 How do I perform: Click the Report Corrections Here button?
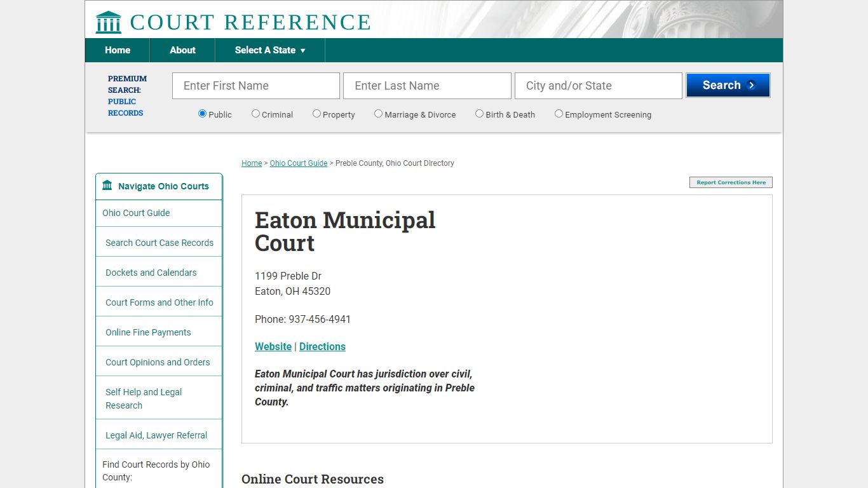[x=731, y=182]
